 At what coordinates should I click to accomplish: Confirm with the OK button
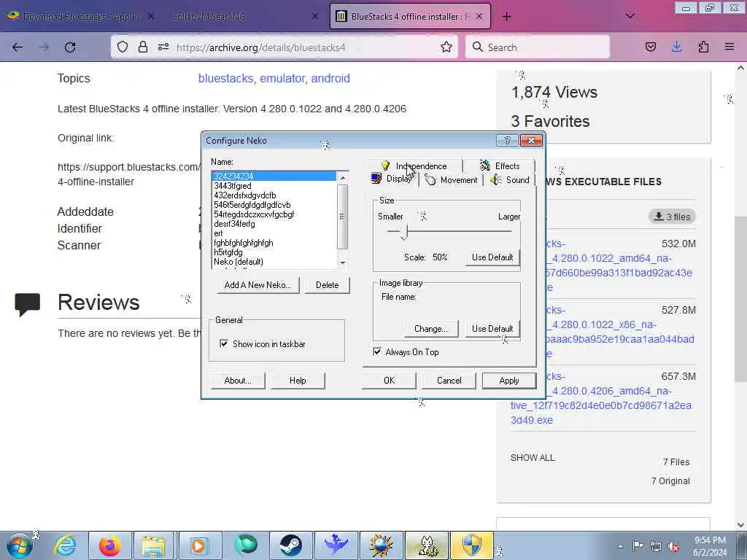point(390,381)
